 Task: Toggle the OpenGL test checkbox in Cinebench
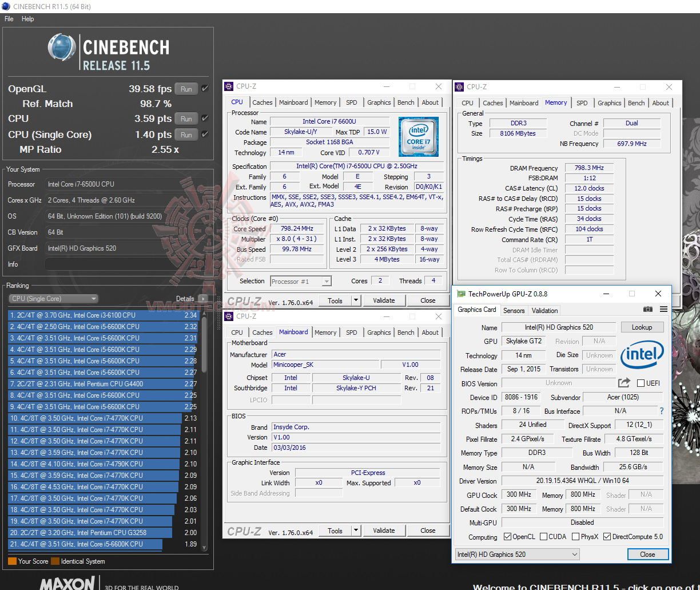pos(205,89)
